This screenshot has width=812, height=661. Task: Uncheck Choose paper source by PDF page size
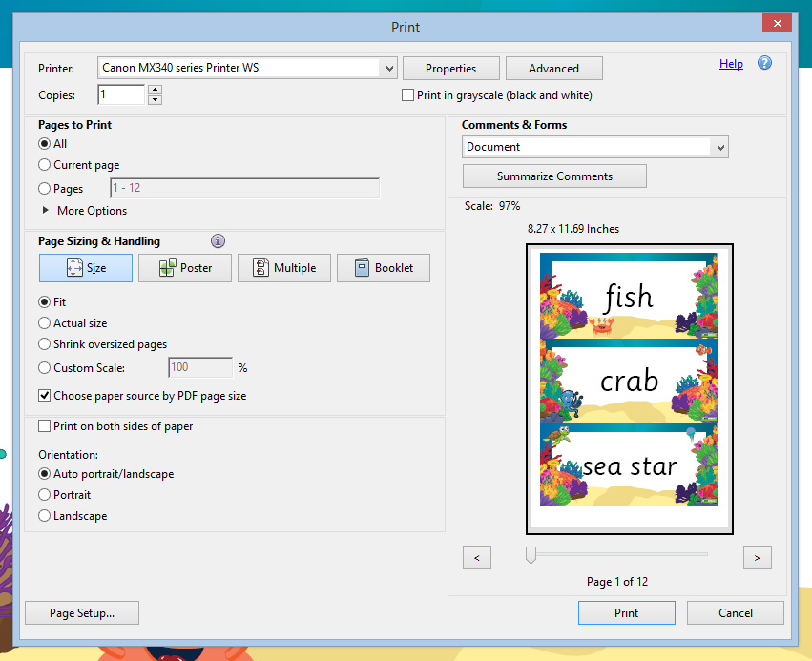point(45,396)
